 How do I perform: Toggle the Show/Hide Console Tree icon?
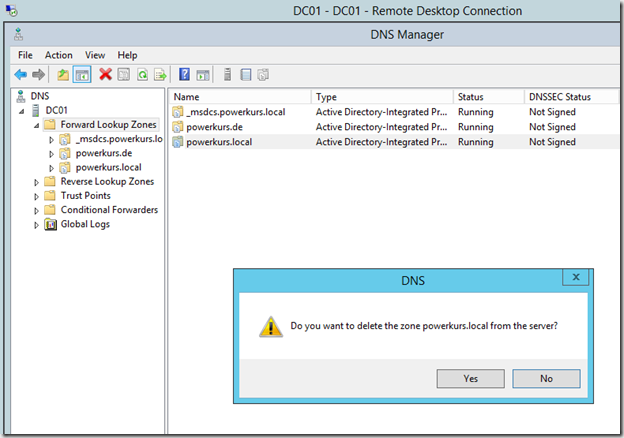point(82,75)
